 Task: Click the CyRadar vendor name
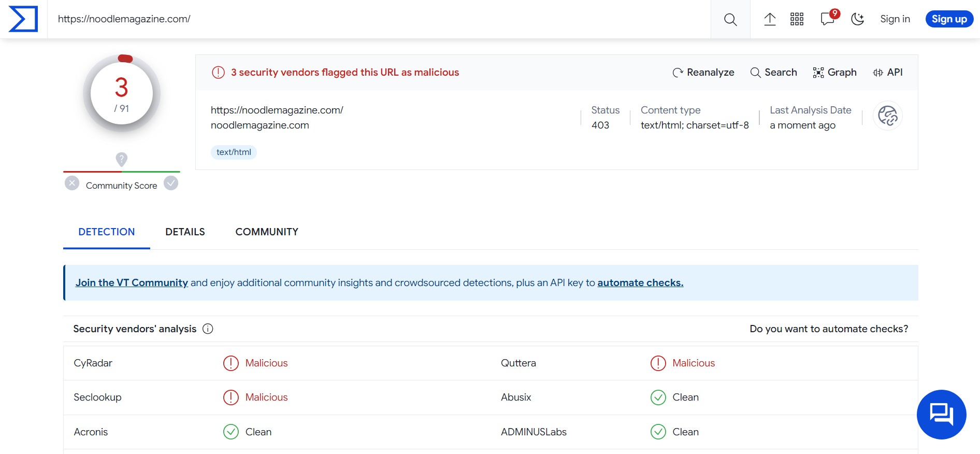coord(93,363)
